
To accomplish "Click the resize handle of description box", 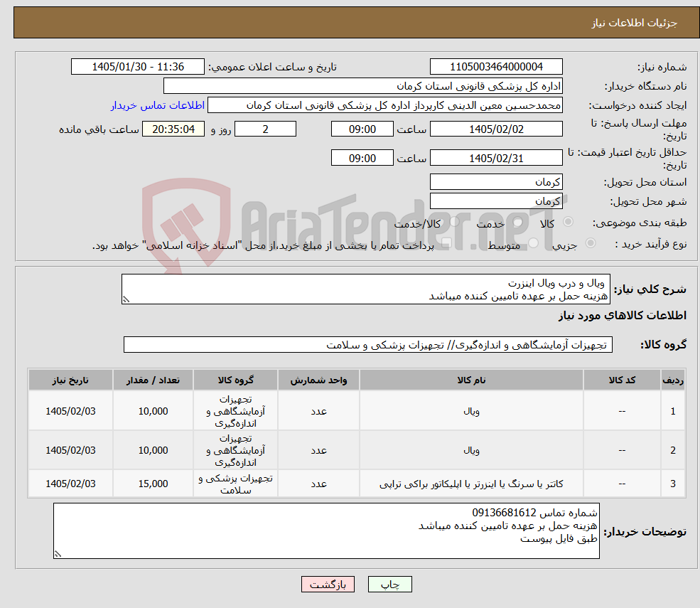I will 126,299.
